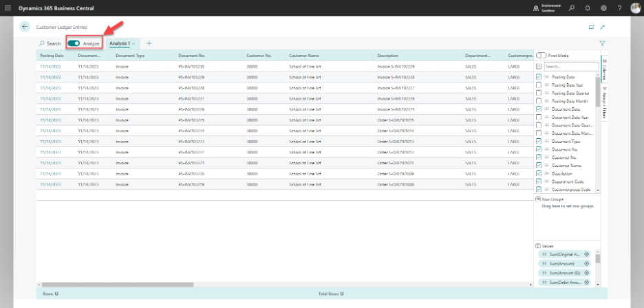644x308 pixels.
Task: Open the user profile avatar
Action: tap(635, 8)
